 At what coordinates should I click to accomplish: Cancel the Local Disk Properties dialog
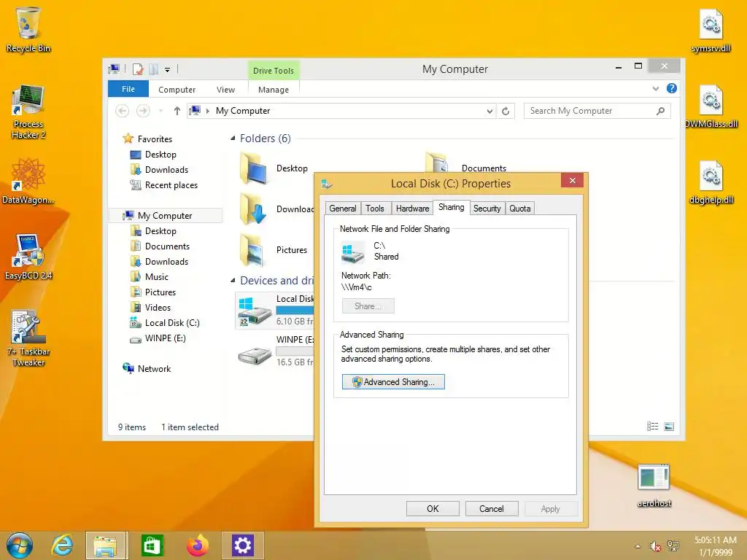[491, 508]
